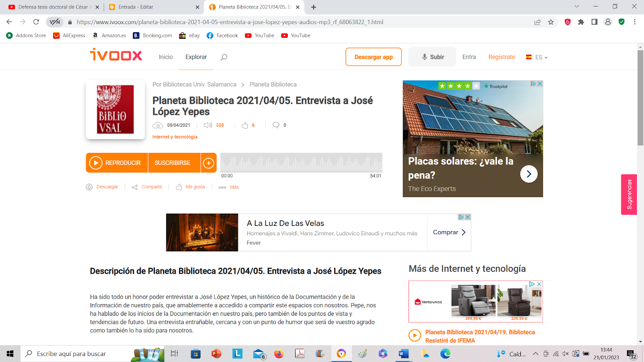644x362 pixels.
Task: Open the ES language dropdown
Action: pos(537,57)
